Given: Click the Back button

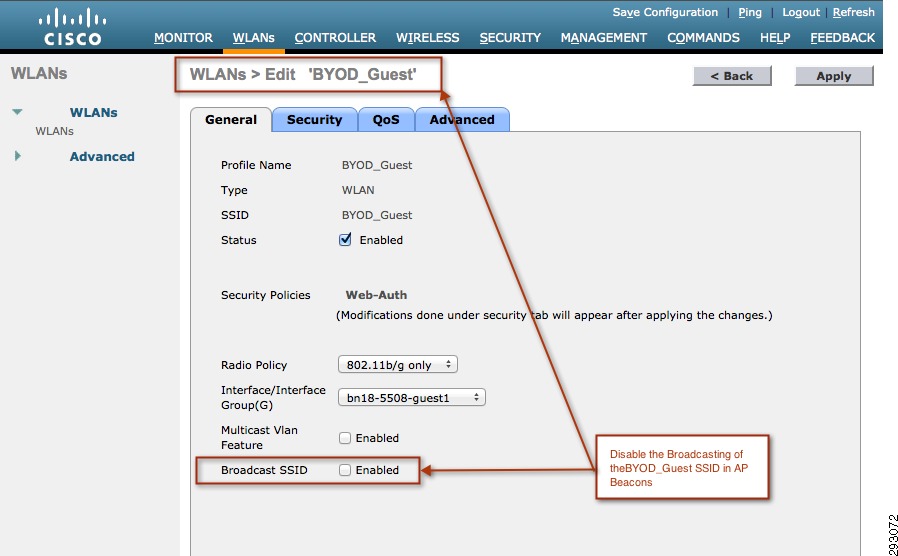Looking at the screenshot, I should pos(732,76).
